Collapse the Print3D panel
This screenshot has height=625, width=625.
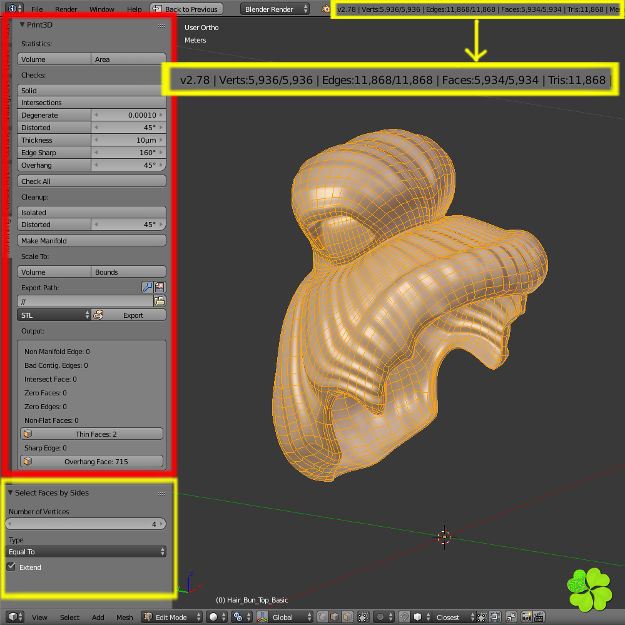click(x=22, y=25)
